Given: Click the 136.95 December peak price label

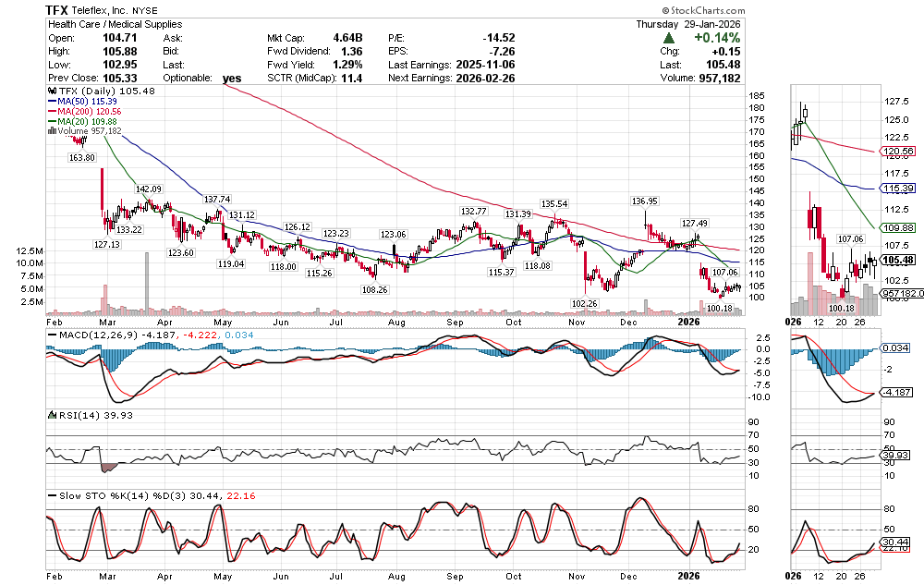Looking at the screenshot, I should pos(644,201).
